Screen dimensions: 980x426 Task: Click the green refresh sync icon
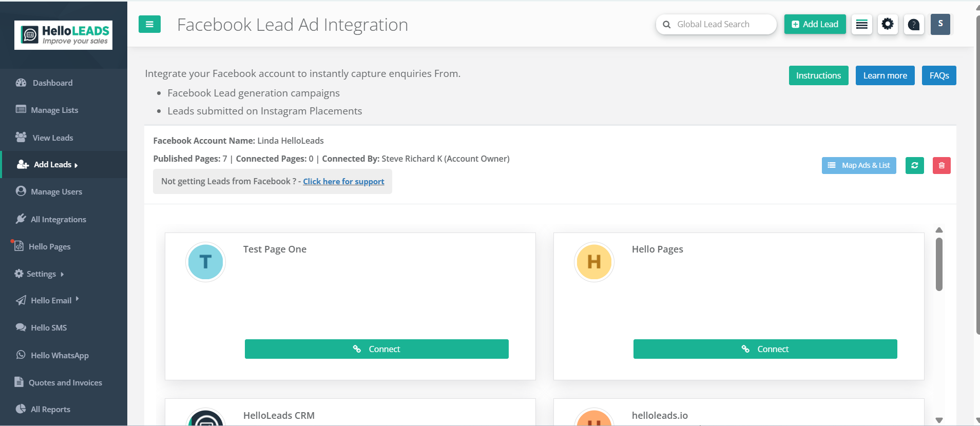[x=914, y=165]
